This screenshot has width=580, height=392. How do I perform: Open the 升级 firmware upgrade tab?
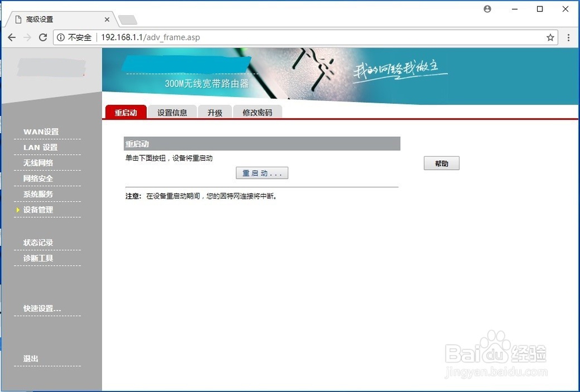[215, 113]
